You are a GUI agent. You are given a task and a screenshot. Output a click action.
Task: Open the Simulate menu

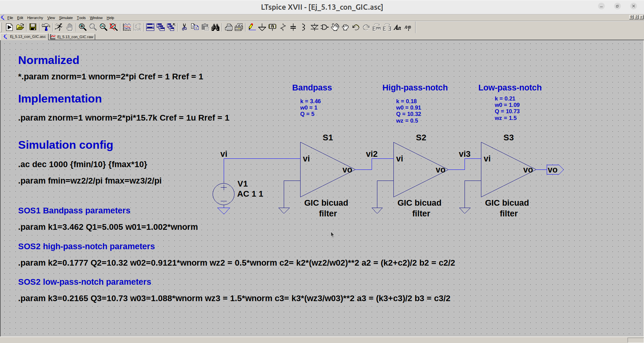pyautogui.click(x=66, y=18)
